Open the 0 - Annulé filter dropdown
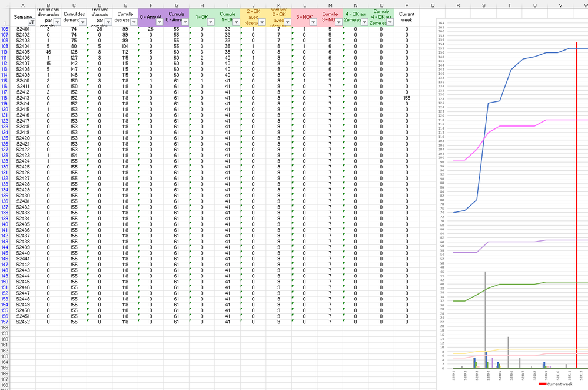This screenshot has width=588, height=390. coord(160,22)
